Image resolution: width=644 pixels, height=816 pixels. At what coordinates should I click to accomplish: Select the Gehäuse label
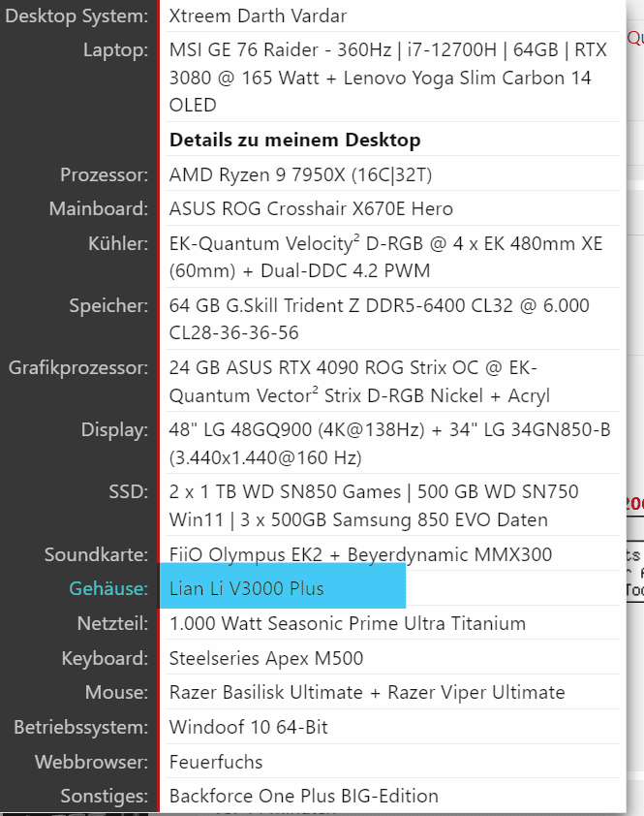pyautogui.click(x=108, y=588)
